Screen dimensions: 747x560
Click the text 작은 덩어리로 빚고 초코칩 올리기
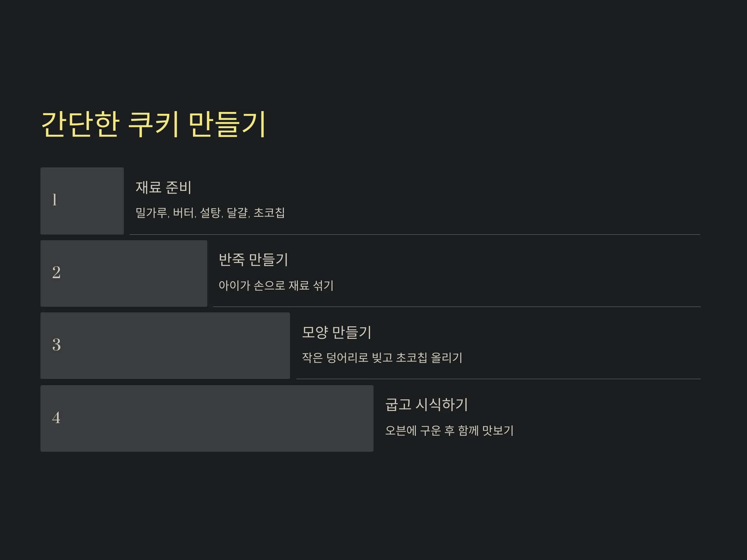tap(382, 358)
